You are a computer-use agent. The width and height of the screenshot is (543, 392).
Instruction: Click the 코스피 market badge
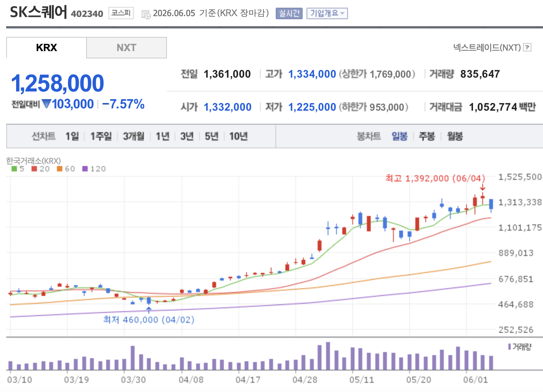121,13
